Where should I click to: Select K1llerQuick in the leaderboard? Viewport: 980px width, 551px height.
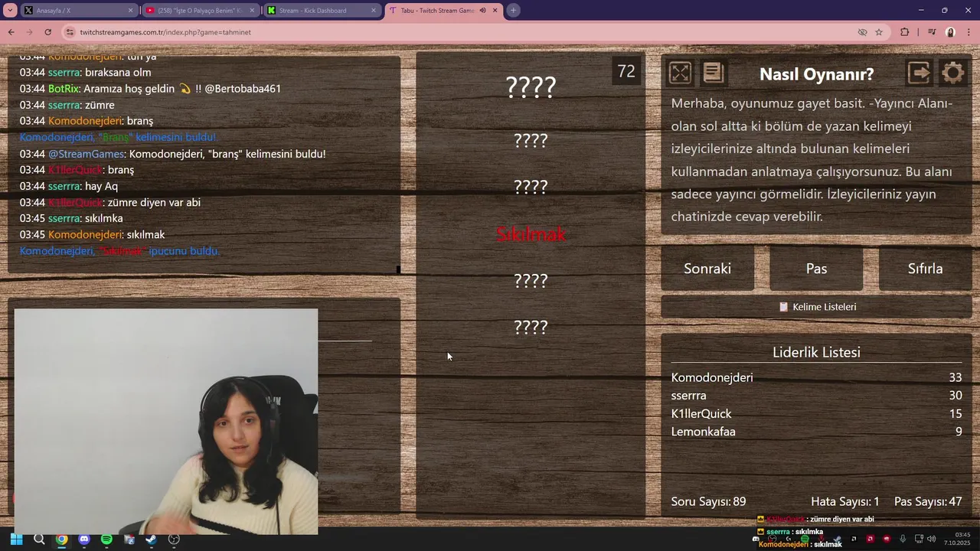coord(701,413)
